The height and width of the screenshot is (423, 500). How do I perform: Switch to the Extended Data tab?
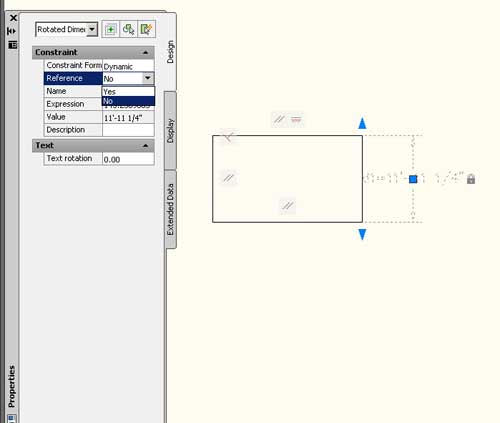(x=170, y=209)
